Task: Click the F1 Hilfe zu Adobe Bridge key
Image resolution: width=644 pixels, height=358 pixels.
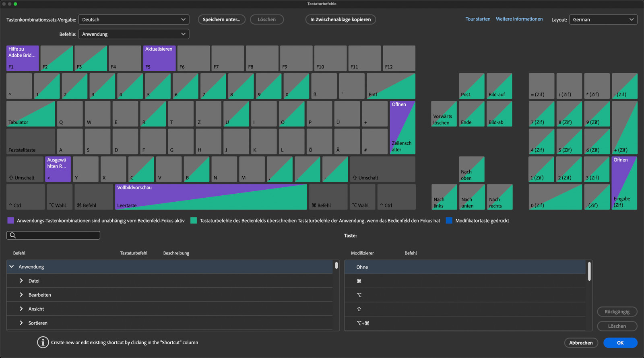Action: coord(23,58)
